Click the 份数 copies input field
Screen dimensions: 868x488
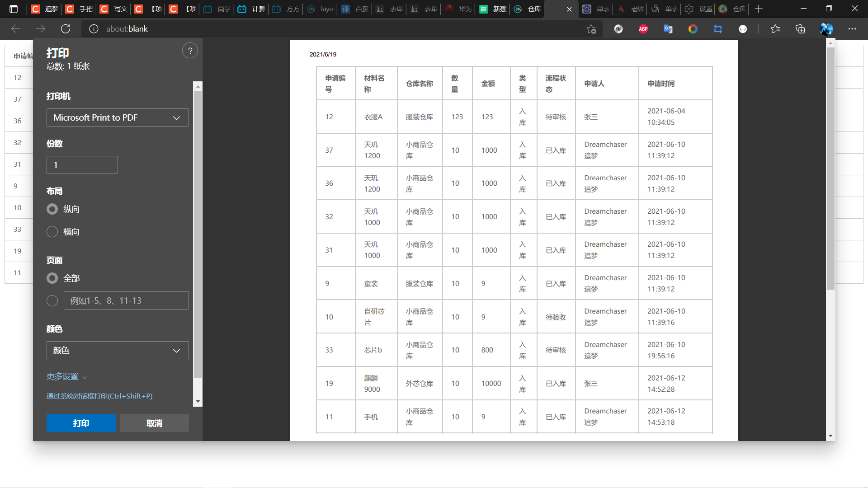(x=82, y=165)
